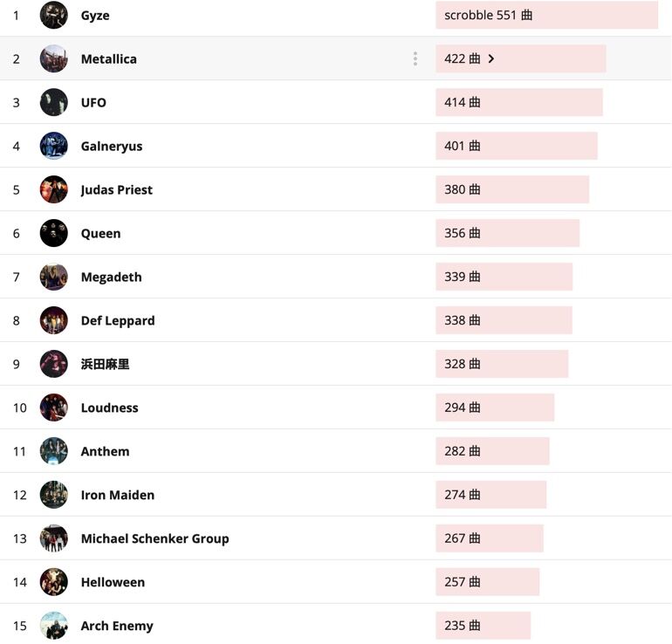Image resolution: width=672 pixels, height=644 pixels.
Task: View Def Leppard's 338 scrobbles bar
Action: click(x=504, y=320)
